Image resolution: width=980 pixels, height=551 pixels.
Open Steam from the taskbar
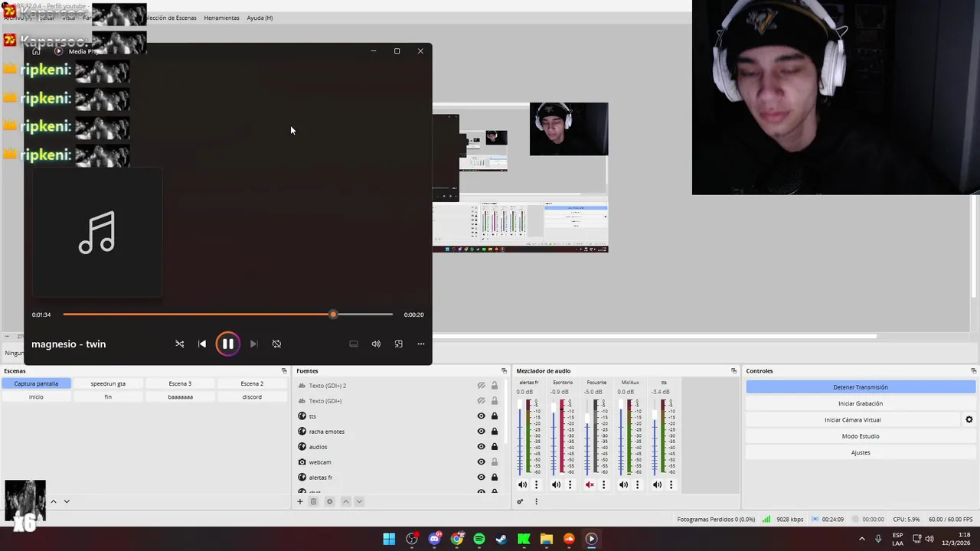coord(501,539)
